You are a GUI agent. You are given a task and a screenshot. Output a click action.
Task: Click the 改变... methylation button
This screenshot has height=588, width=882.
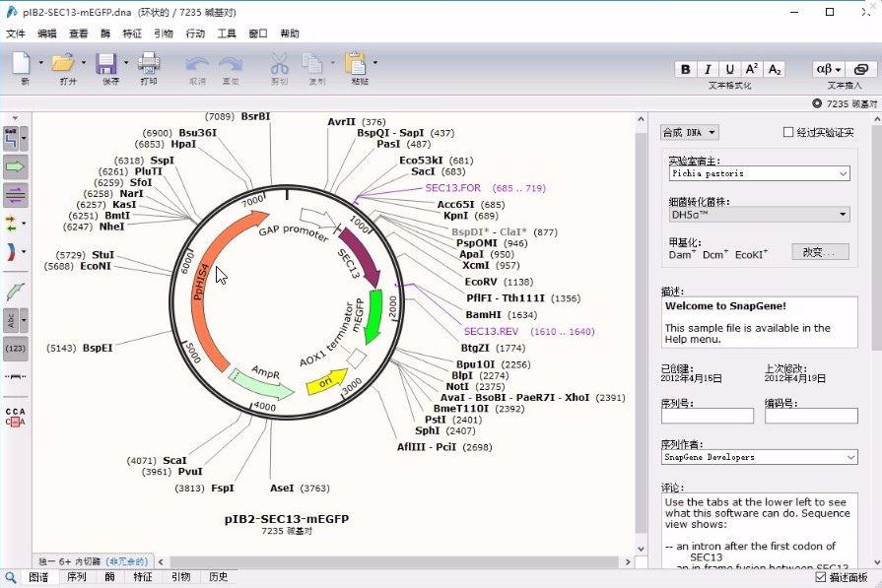click(822, 252)
